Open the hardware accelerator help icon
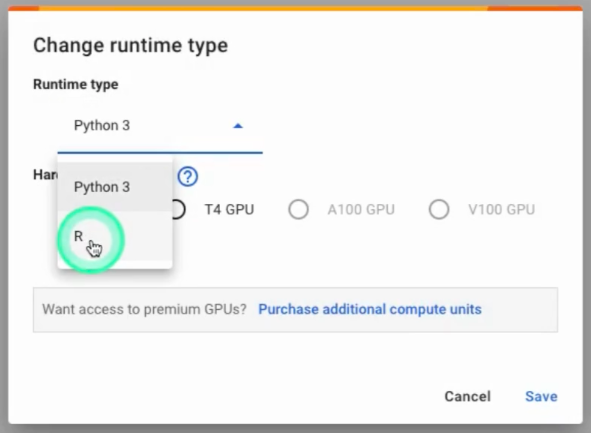 click(188, 176)
